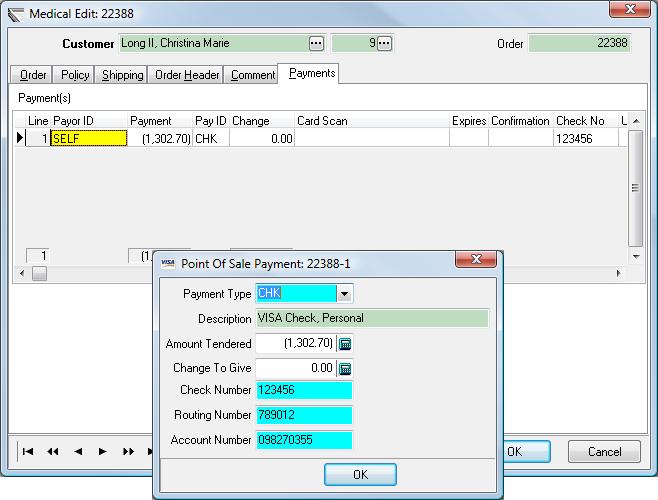Jump back several records with double-left arrow
Screen dimensions: 658x500
pyautogui.click(x=53, y=452)
